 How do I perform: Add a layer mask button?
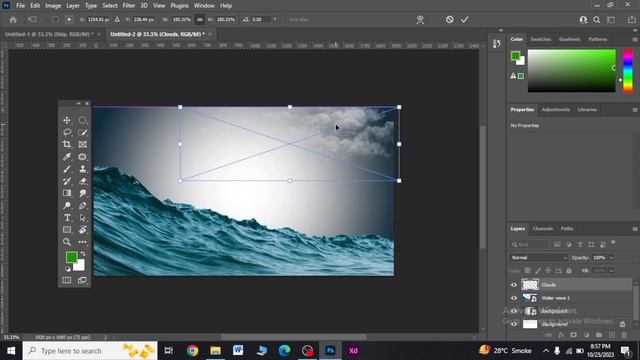[573, 335]
